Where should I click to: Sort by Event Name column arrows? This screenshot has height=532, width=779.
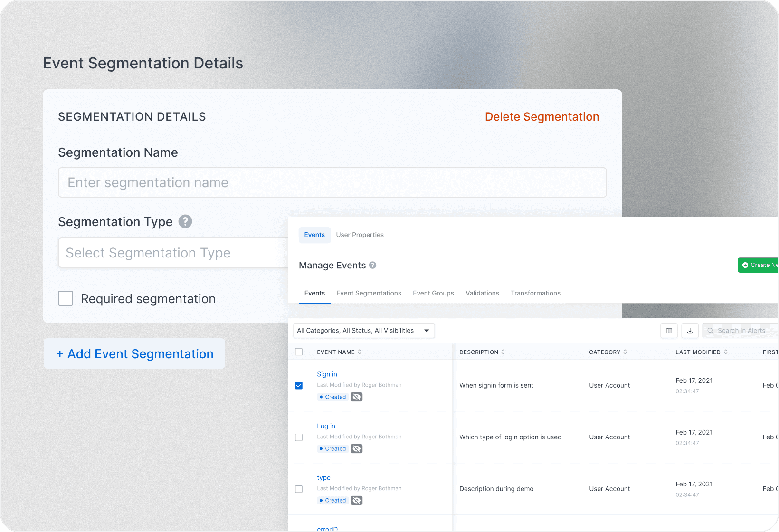pyautogui.click(x=360, y=352)
